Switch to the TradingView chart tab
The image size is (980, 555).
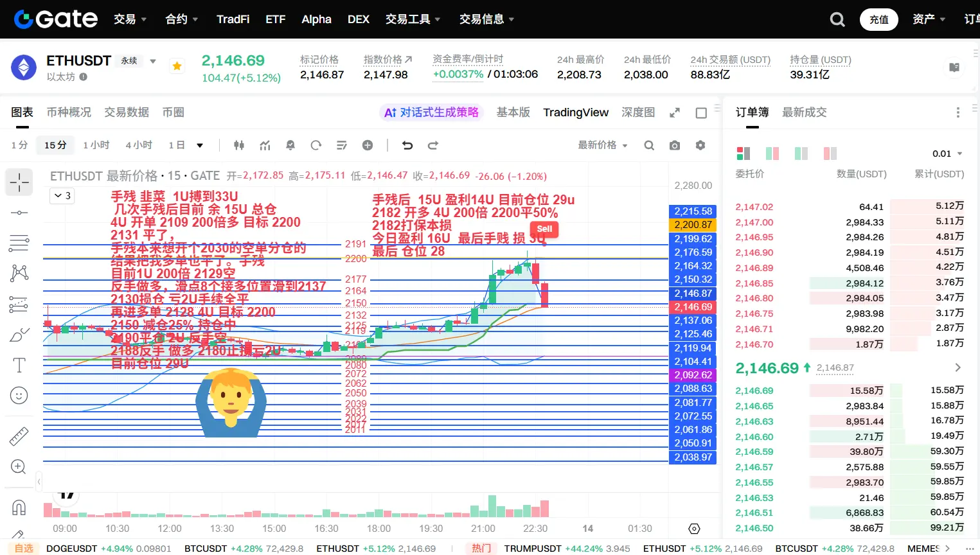(x=576, y=112)
